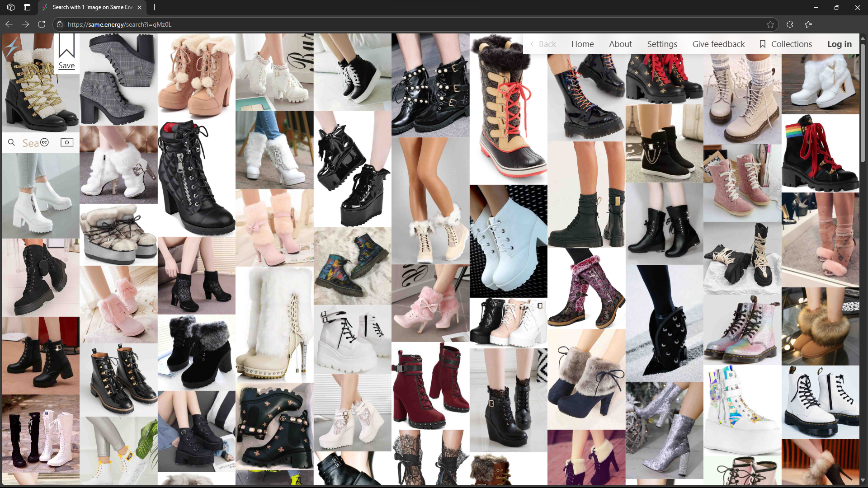Open the favorites list icon
The width and height of the screenshot is (868, 488).
pos(809,24)
